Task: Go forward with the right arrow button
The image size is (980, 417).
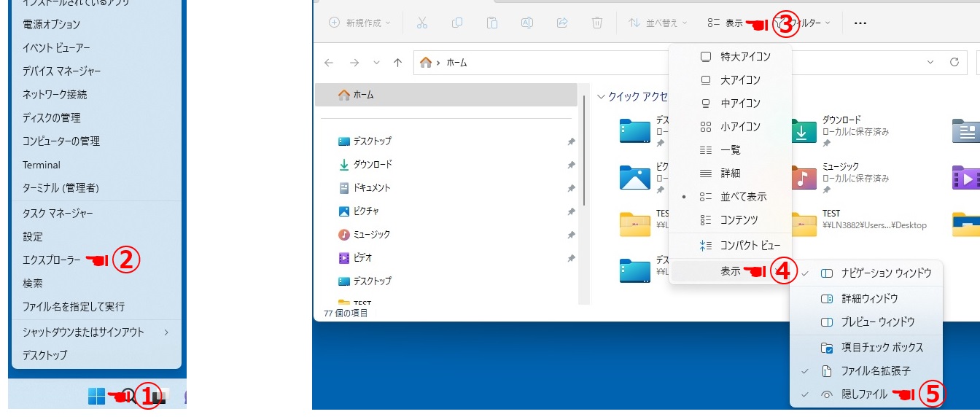Action: point(354,63)
